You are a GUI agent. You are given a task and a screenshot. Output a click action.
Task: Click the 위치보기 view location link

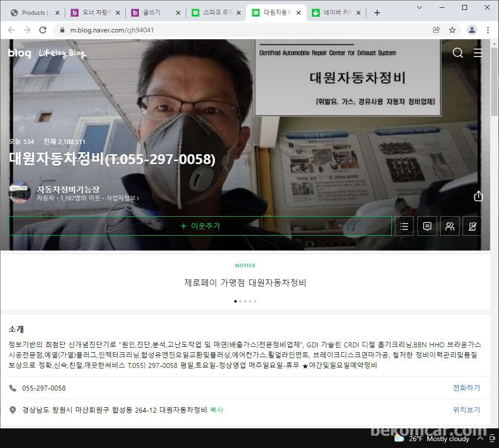click(x=466, y=410)
